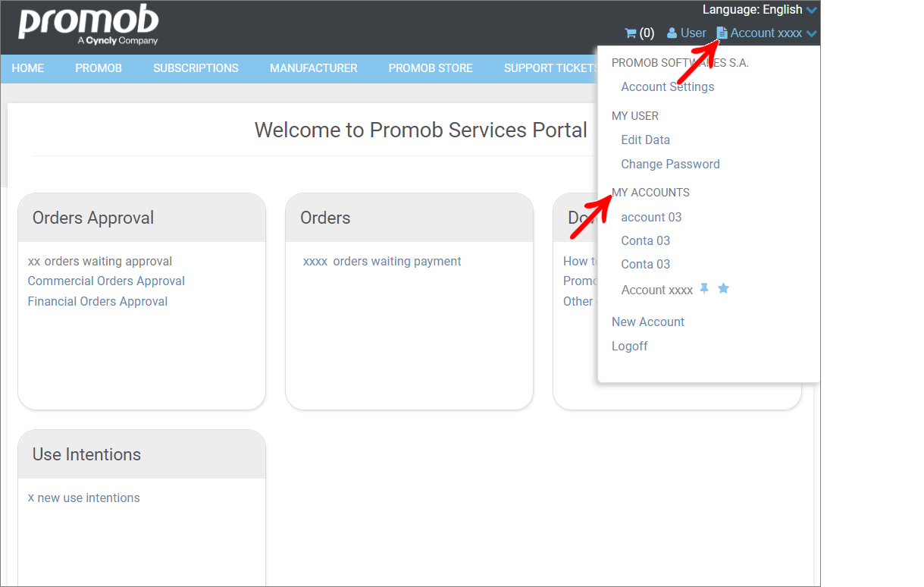Click the User link in header
Viewport: 924px width, 587px height.
pyautogui.click(x=694, y=33)
